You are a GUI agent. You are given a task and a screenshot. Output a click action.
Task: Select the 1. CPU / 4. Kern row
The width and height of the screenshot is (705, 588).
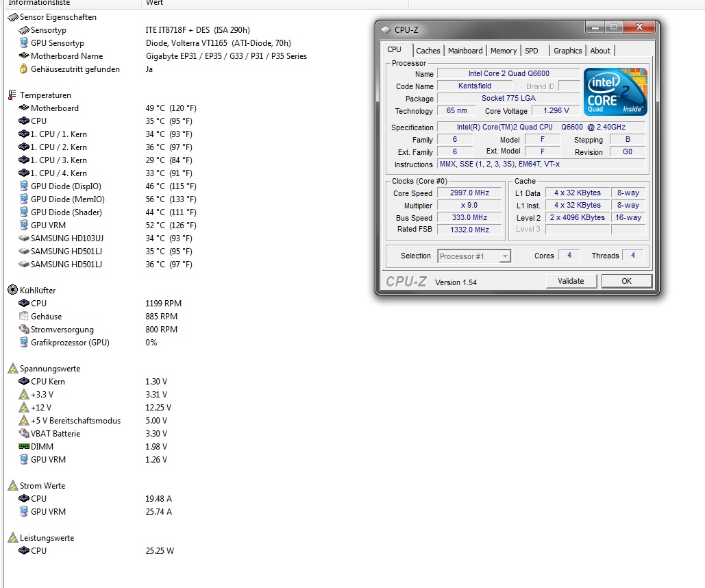(106, 173)
